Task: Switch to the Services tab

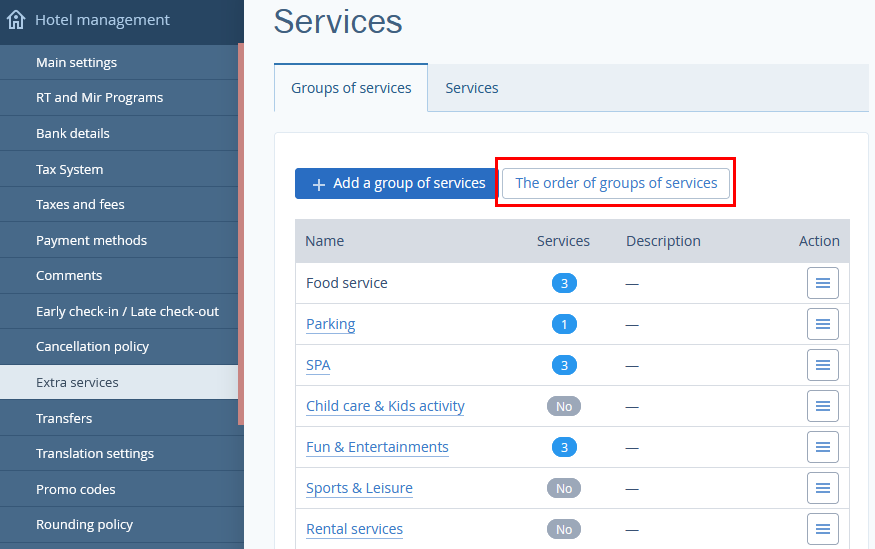Action: pyautogui.click(x=472, y=88)
